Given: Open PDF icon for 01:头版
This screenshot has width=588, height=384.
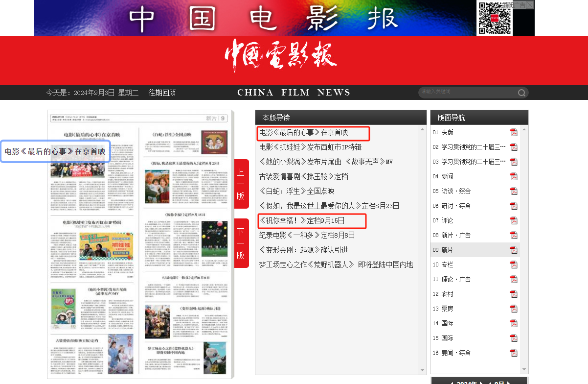Looking at the screenshot, I should pos(513,132).
